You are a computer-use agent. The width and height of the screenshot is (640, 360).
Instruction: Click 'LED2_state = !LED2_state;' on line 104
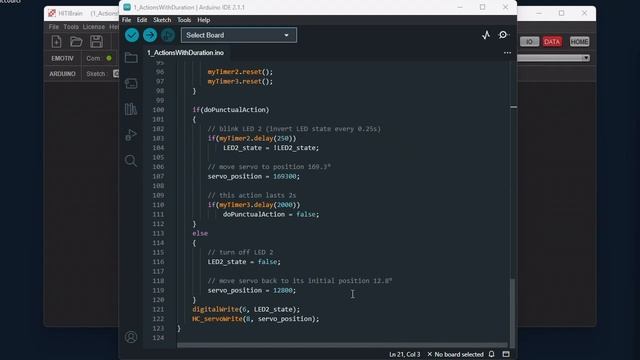(271, 148)
